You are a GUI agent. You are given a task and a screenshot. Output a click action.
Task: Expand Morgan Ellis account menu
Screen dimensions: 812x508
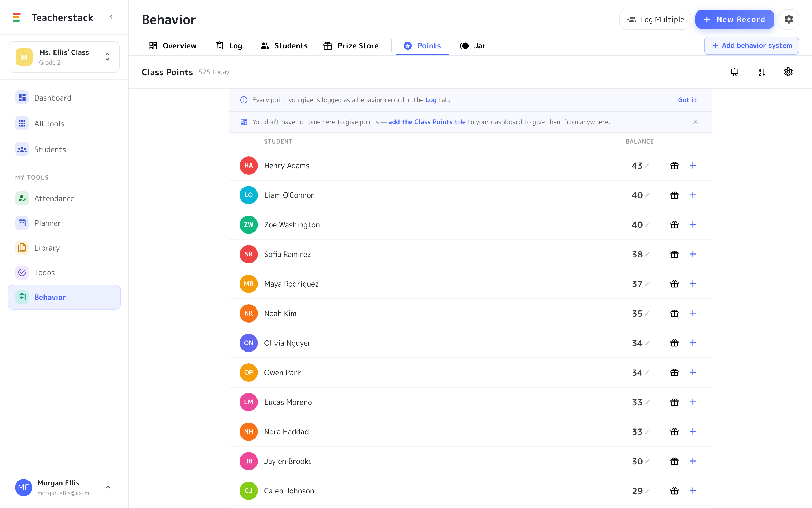[x=108, y=488]
